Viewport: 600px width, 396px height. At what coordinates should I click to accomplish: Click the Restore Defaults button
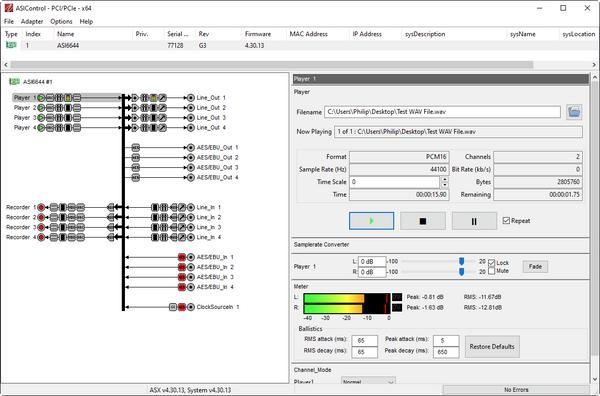(492, 346)
